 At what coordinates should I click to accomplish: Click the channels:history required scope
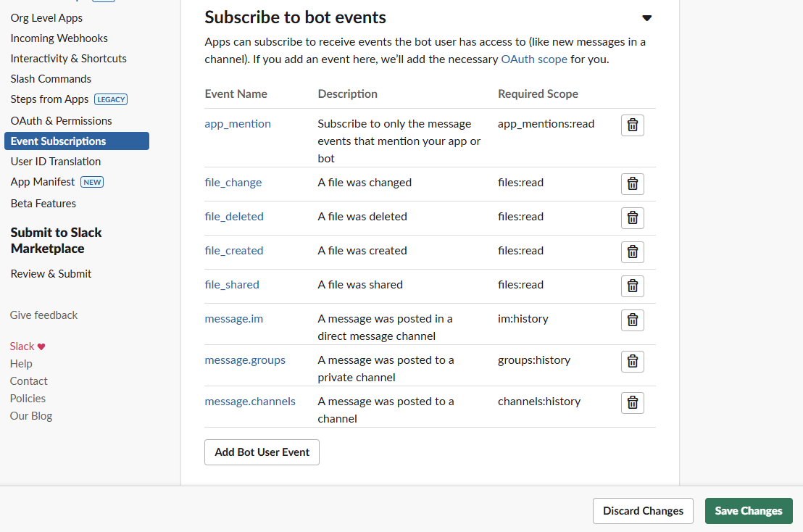[x=539, y=402]
